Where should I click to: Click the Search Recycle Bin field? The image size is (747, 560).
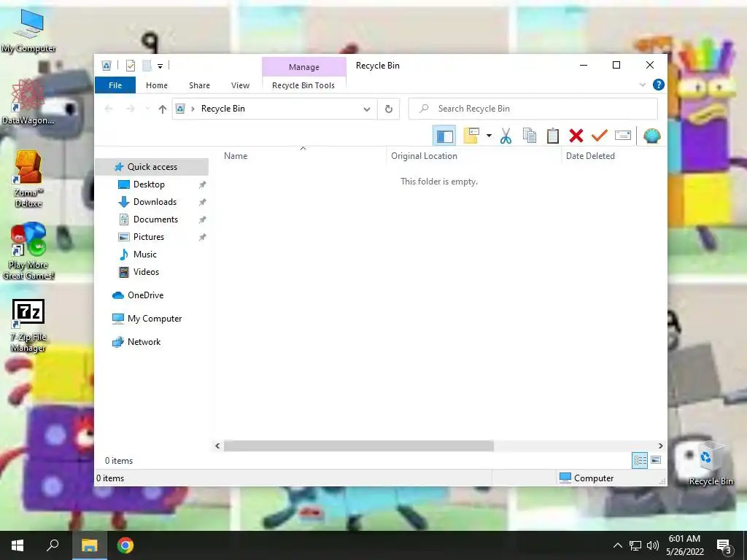pyautogui.click(x=533, y=109)
